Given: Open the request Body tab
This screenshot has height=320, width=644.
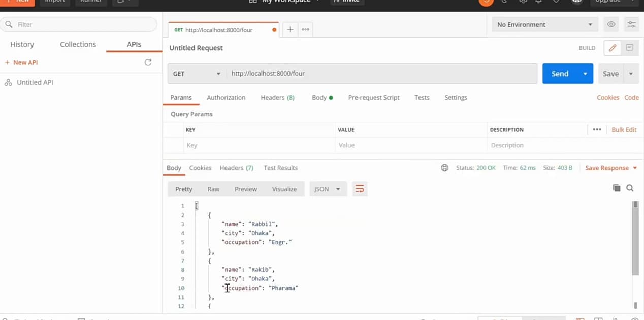Looking at the screenshot, I should click(323, 97).
